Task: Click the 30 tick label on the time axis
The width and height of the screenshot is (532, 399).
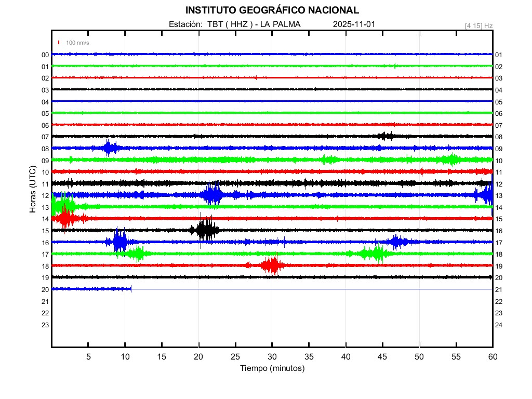Action: point(272,356)
